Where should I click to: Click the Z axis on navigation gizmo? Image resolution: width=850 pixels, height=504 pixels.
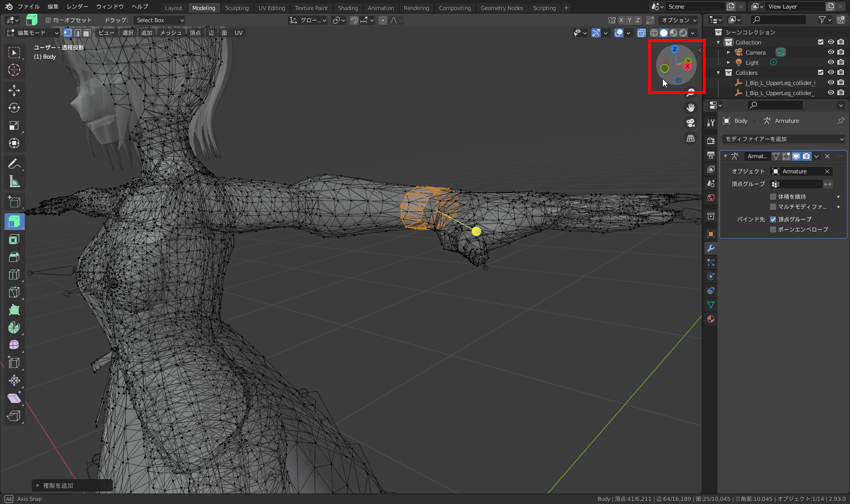click(674, 50)
